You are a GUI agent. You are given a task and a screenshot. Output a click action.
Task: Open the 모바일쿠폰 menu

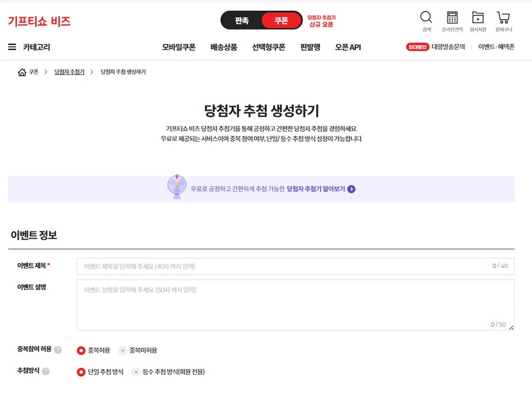(x=179, y=47)
